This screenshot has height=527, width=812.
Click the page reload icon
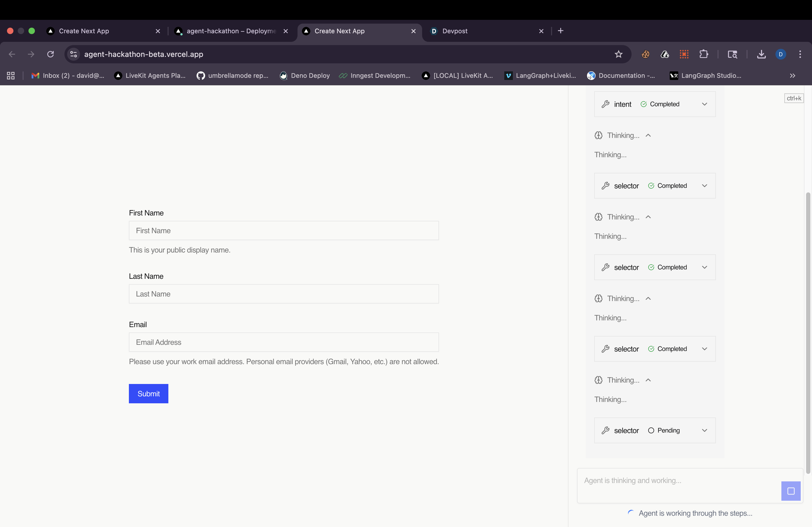(x=50, y=54)
